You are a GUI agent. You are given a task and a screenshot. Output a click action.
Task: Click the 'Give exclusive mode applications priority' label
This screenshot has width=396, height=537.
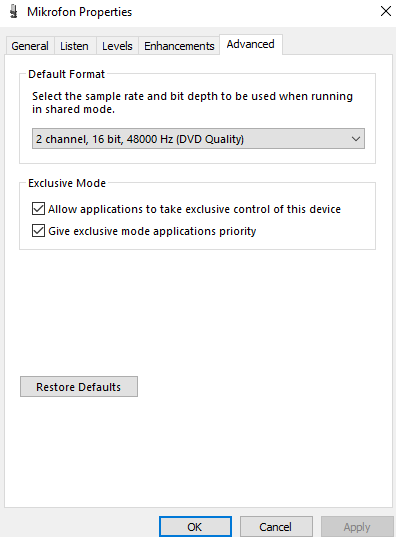(x=152, y=231)
